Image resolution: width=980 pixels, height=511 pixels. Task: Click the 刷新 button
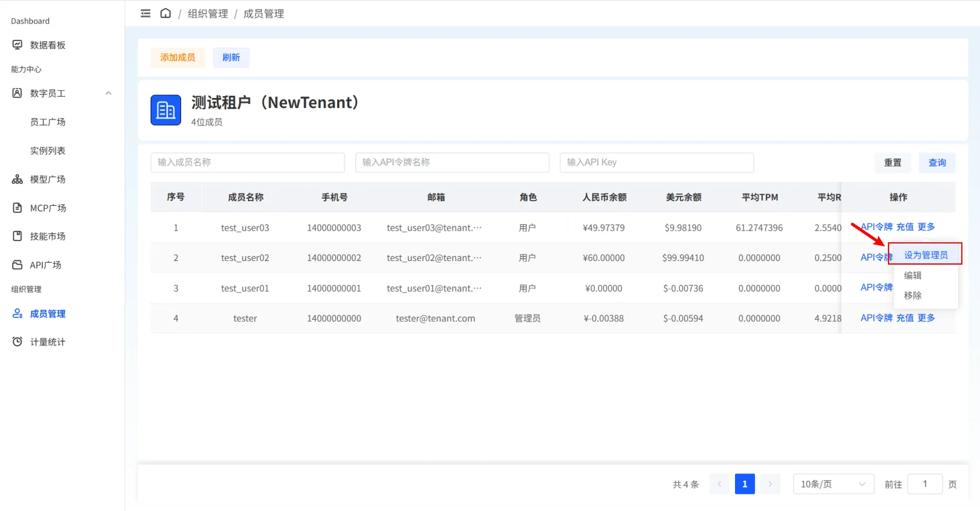click(x=231, y=57)
